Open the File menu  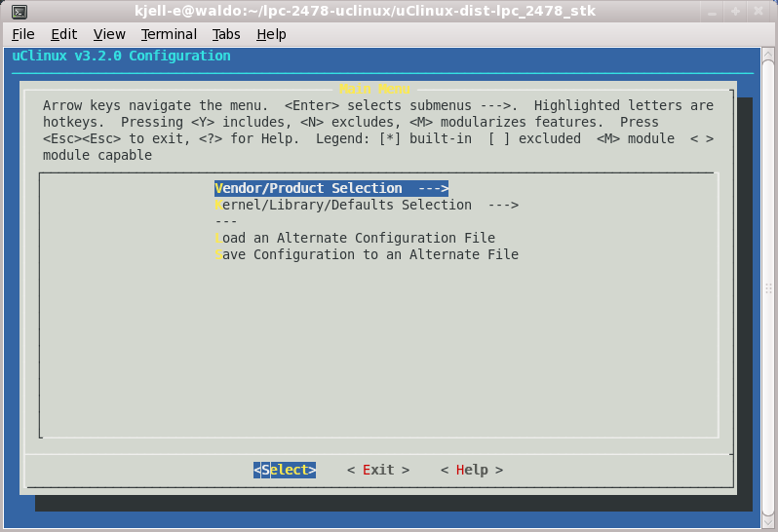click(x=22, y=34)
